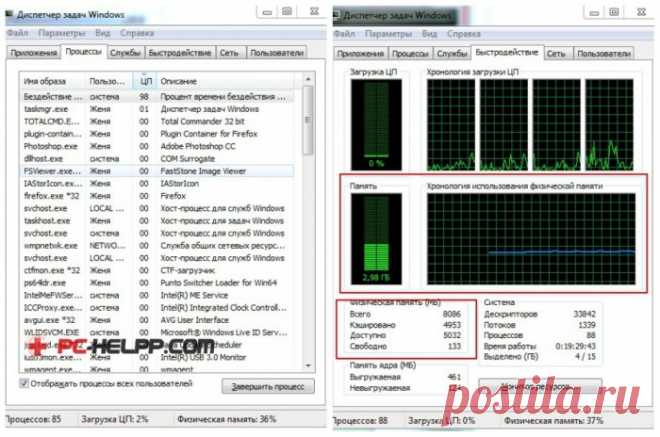
Task: Open Справка menu in right Task Manager
Action: (464, 34)
